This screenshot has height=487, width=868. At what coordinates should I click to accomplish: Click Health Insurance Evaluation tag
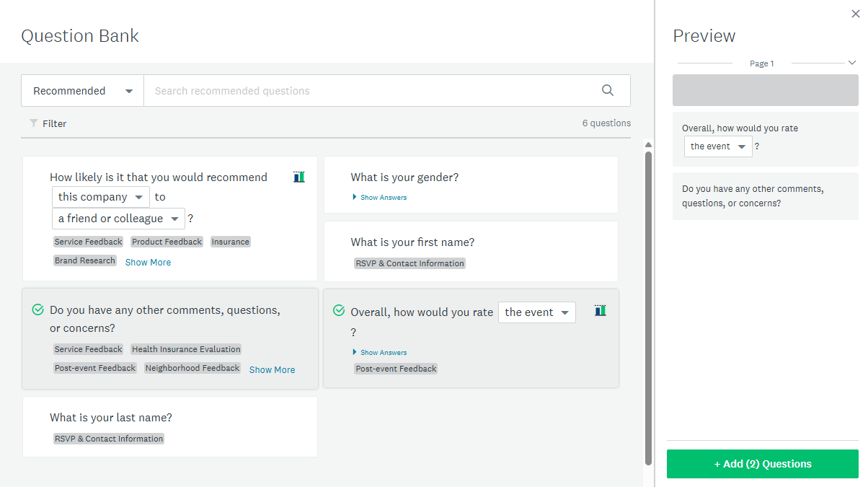click(186, 349)
